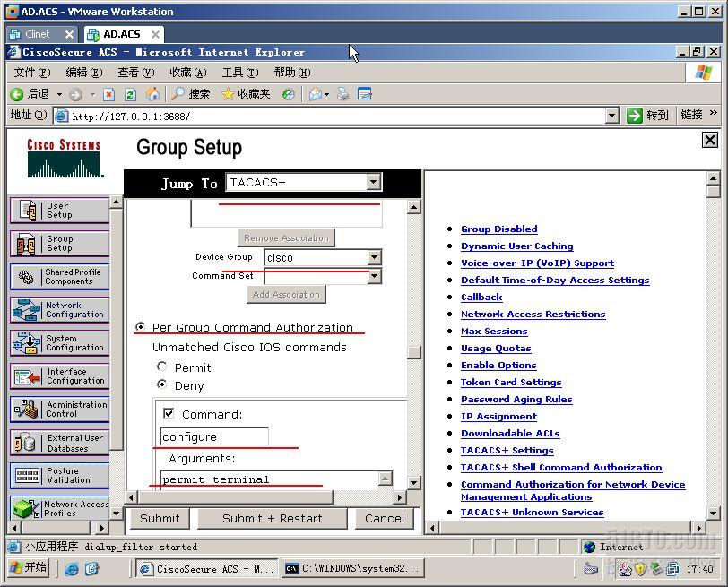This screenshot has width=728, height=587.
Task: Click the IE Forward arrow icon
Action: tap(75, 95)
